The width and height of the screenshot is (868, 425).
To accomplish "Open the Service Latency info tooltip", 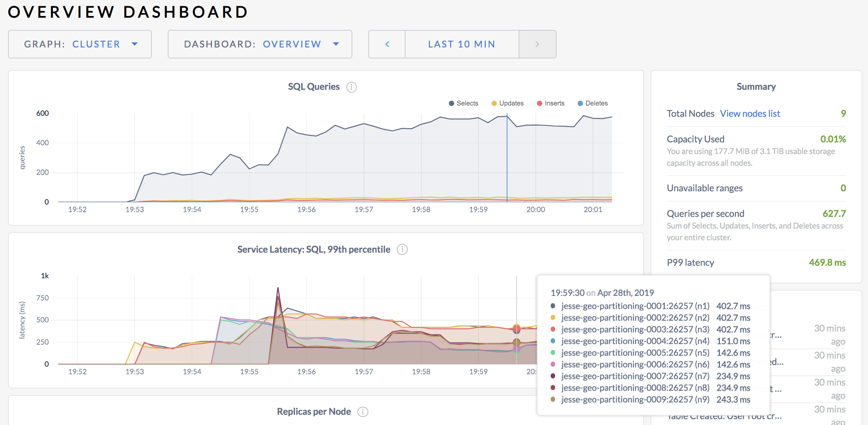I will tap(402, 249).
